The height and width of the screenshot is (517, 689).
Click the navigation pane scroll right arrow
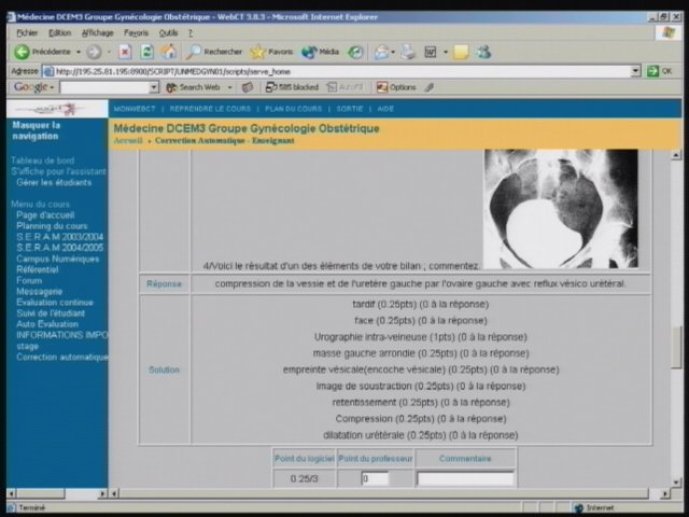tap(102, 493)
